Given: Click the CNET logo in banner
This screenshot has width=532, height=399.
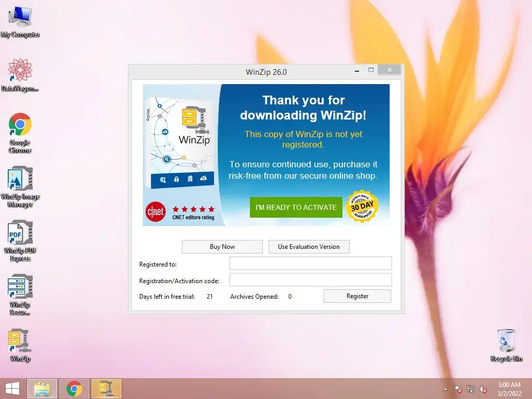Looking at the screenshot, I should [x=155, y=212].
